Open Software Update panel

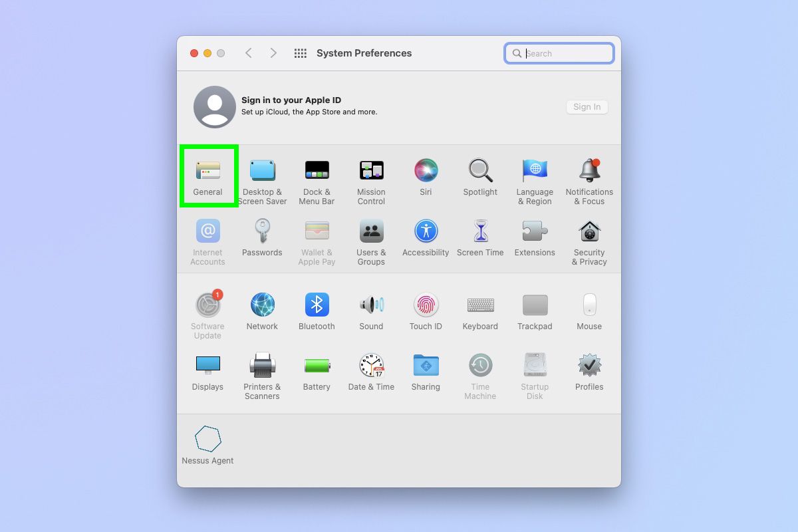pos(208,306)
